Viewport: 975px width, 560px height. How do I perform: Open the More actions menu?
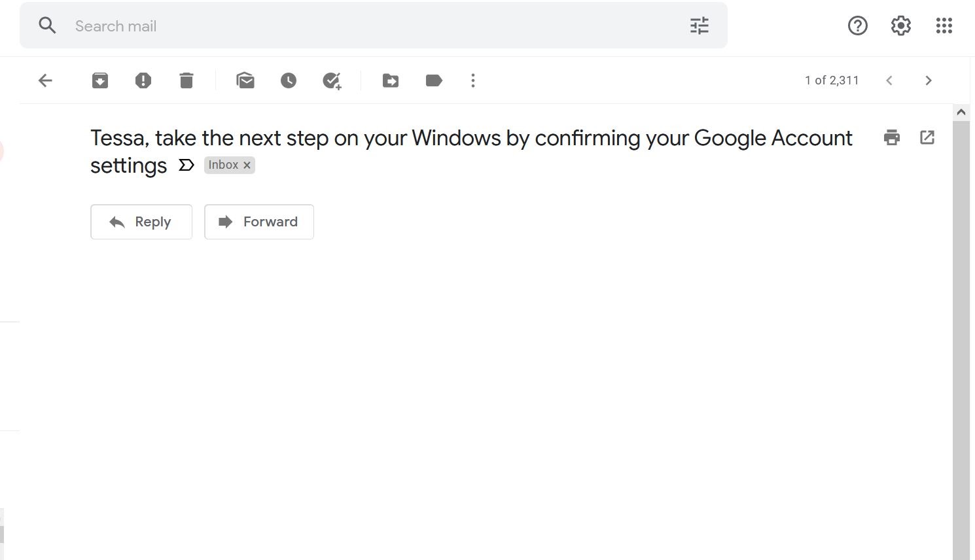[472, 80]
